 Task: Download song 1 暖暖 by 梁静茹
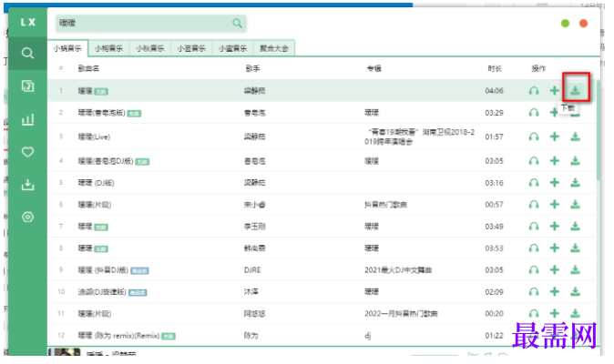point(575,91)
